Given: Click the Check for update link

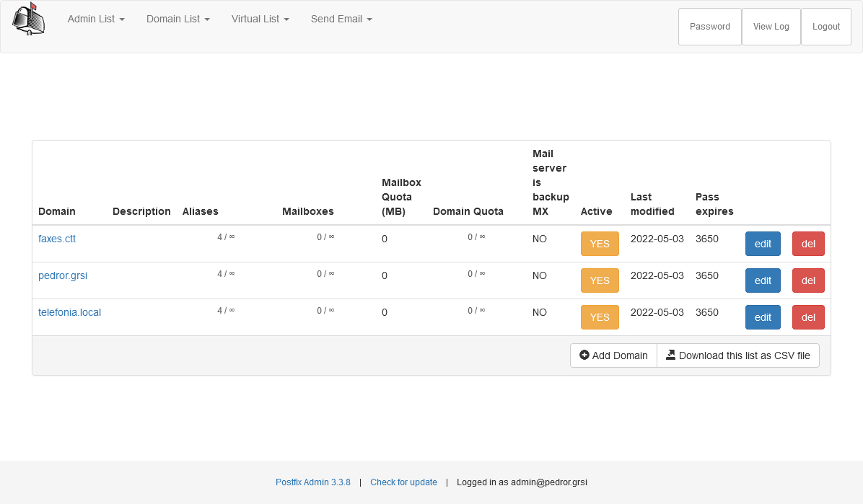Looking at the screenshot, I should coord(403,482).
